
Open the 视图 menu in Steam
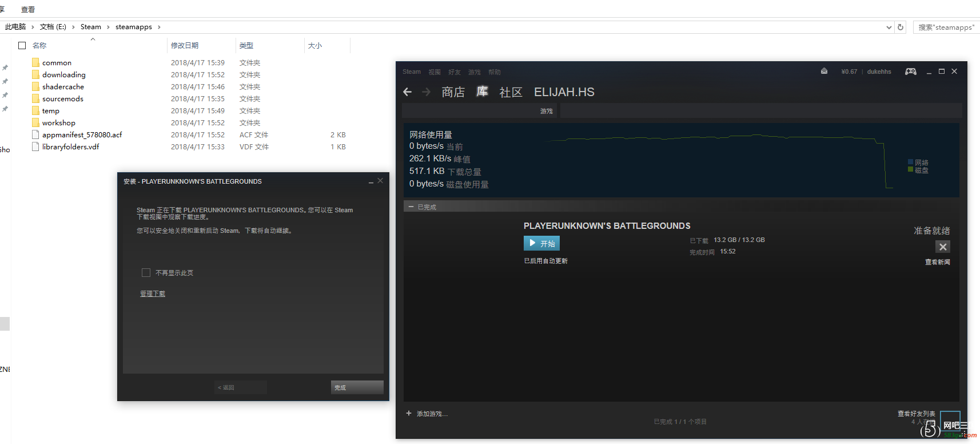tap(435, 72)
